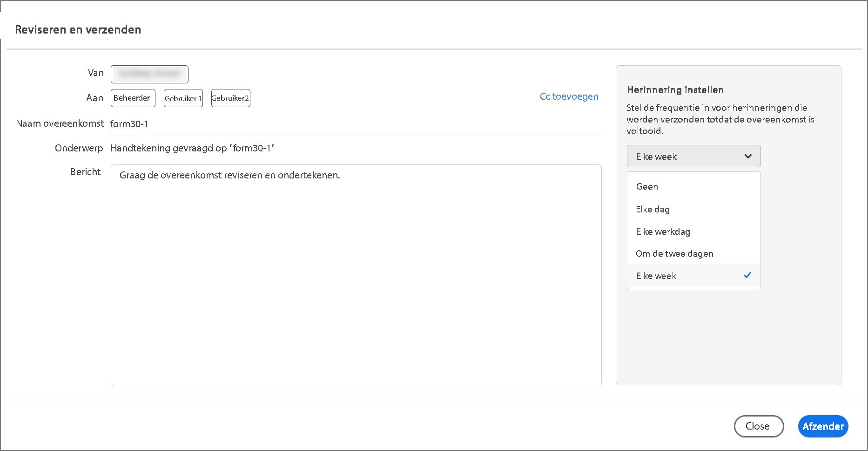Viewport: 868px width, 451px height.
Task: Pick the Elke werkdag option
Action: tap(663, 232)
